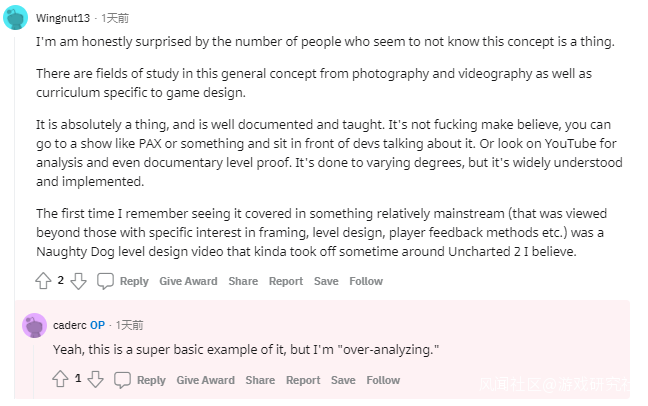Upvote Wingnut13's comment
This screenshot has height=406, width=648.
(44, 282)
